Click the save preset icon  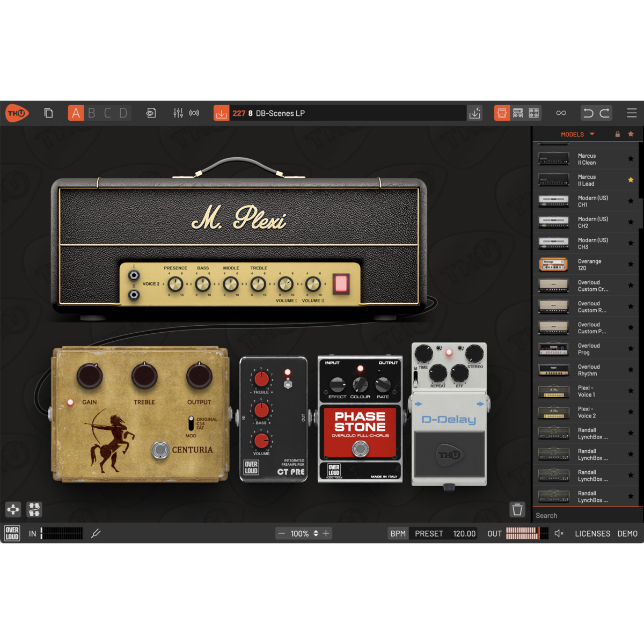[475, 113]
